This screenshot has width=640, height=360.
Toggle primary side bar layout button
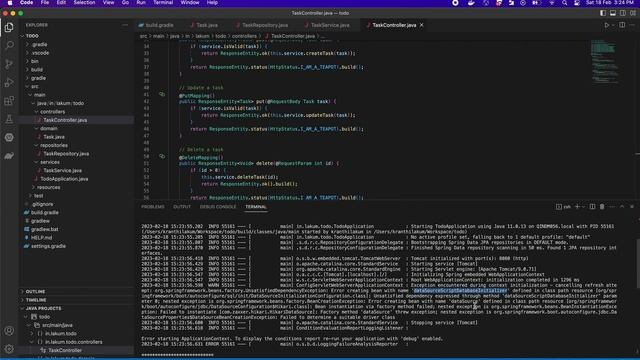pos(603,13)
